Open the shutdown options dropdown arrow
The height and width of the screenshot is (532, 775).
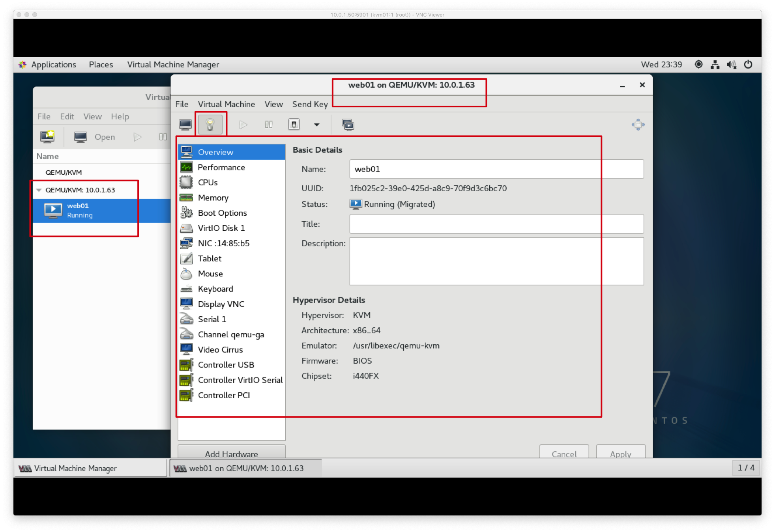pyautogui.click(x=316, y=125)
